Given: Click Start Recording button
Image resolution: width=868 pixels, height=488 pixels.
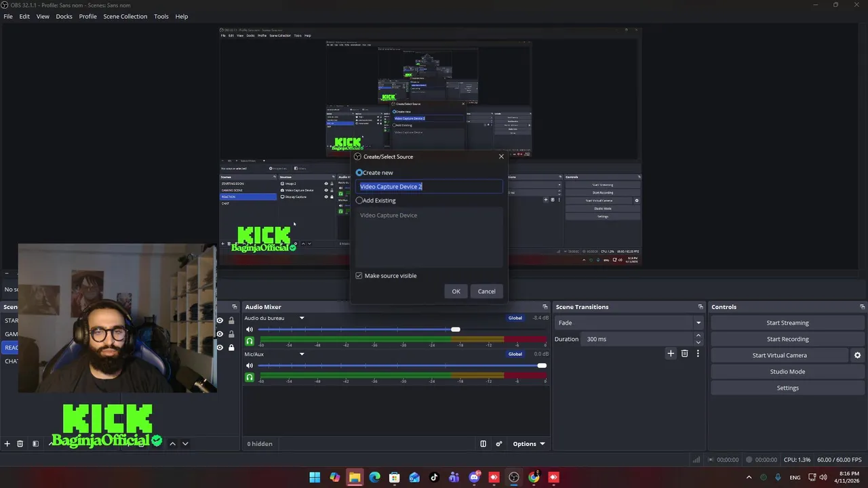Looking at the screenshot, I should (787, 339).
